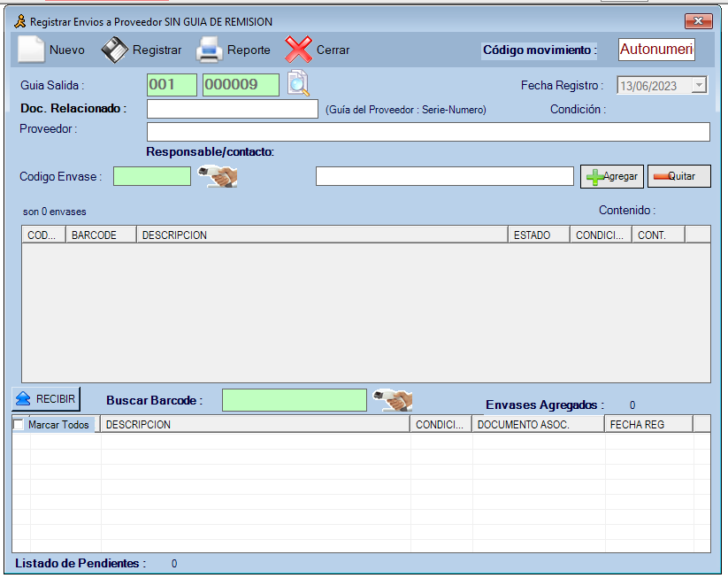Click the Codigo Envase green input field

pyautogui.click(x=152, y=176)
